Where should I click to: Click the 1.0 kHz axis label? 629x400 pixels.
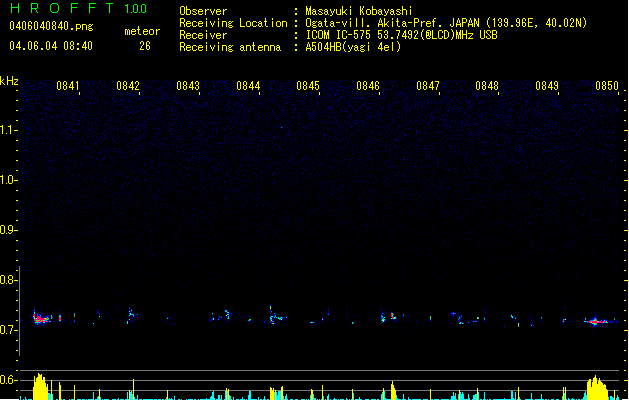[x=8, y=180]
